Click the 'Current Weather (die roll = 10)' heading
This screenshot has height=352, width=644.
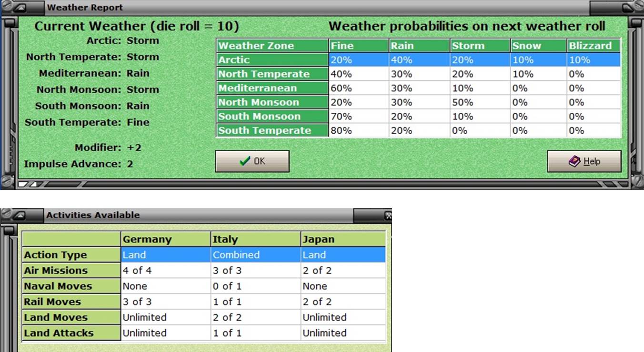coord(137,26)
